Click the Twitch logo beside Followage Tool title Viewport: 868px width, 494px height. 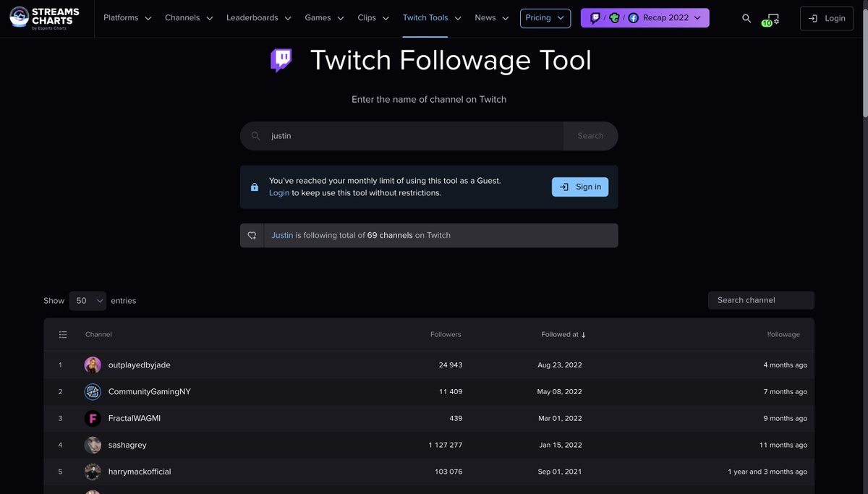[x=281, y=61]
